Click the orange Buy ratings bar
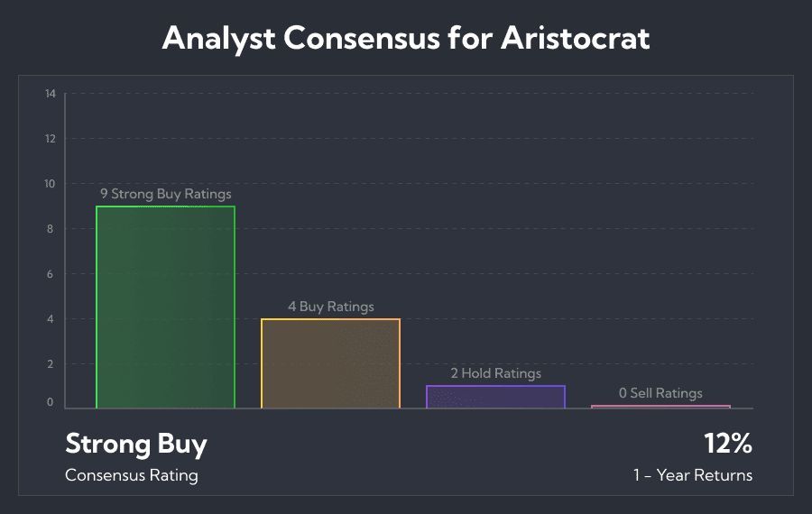Screen dimensions: 812x514 click(330, 363)
